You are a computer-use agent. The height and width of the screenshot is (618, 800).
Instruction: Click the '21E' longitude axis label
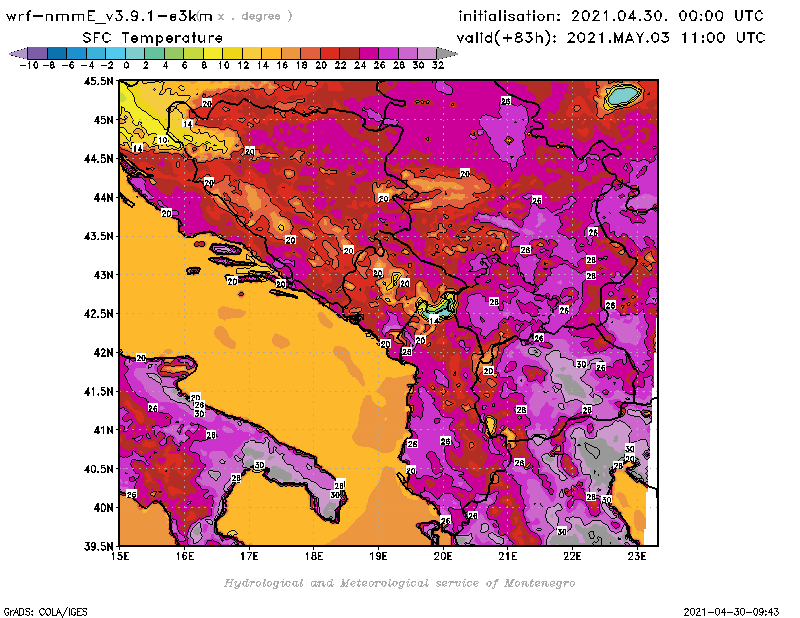pyautogui.click(x=508, y=556)
